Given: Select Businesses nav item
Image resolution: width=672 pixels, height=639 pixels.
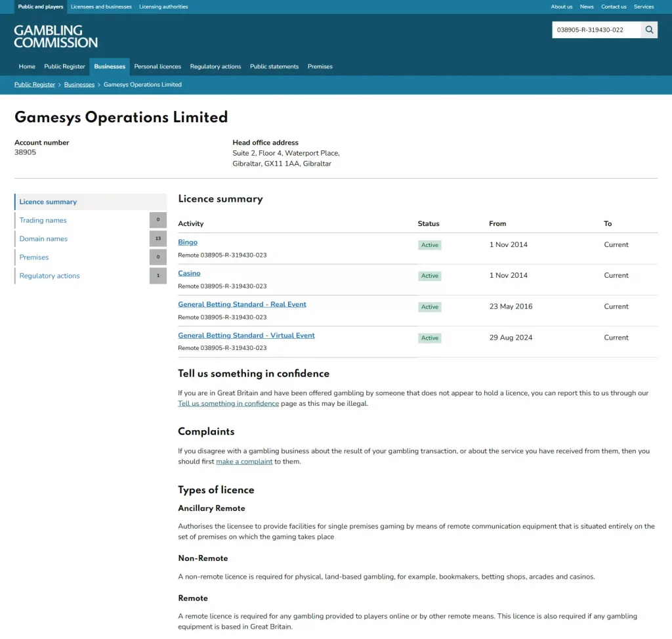Looking at the screenshot, I should pos(110,66).
